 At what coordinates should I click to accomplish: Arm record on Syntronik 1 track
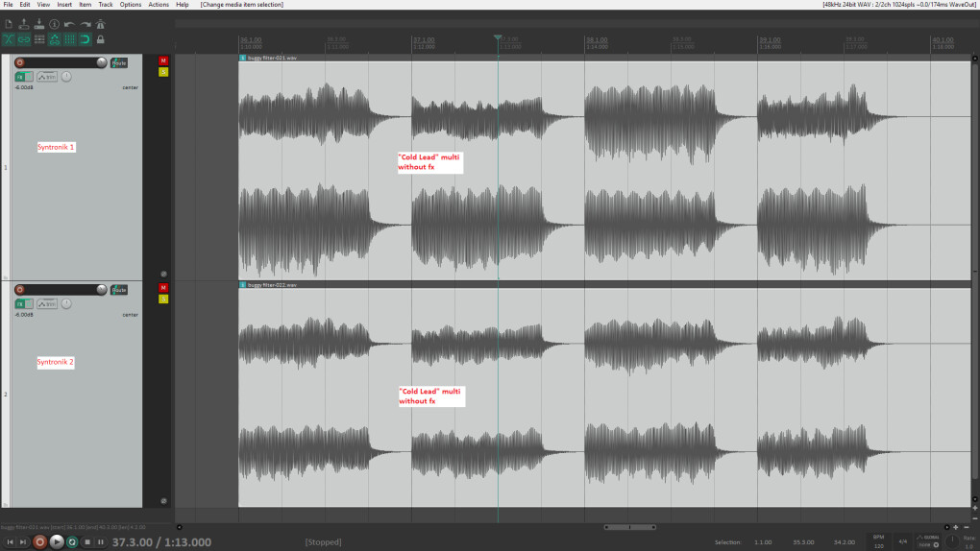coord(19,62)
